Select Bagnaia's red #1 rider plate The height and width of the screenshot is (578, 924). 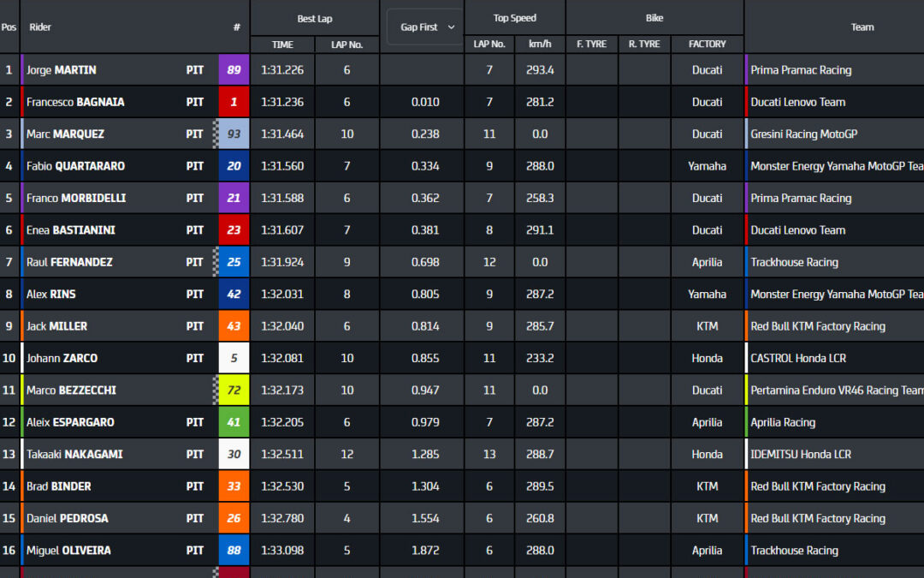point(234,101)
